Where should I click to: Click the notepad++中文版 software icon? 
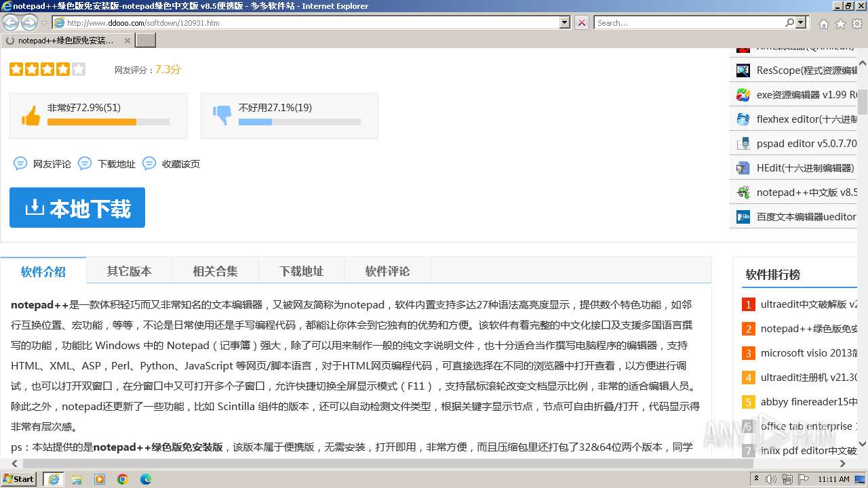point(743,192)
